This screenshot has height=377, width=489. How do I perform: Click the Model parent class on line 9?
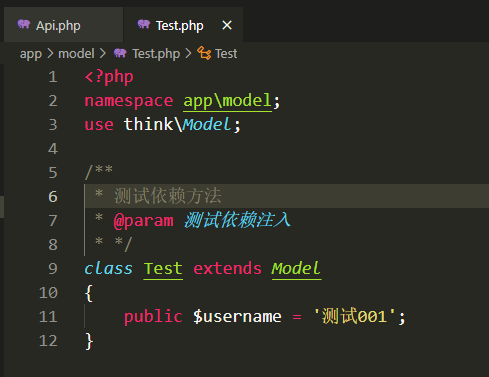296,269
